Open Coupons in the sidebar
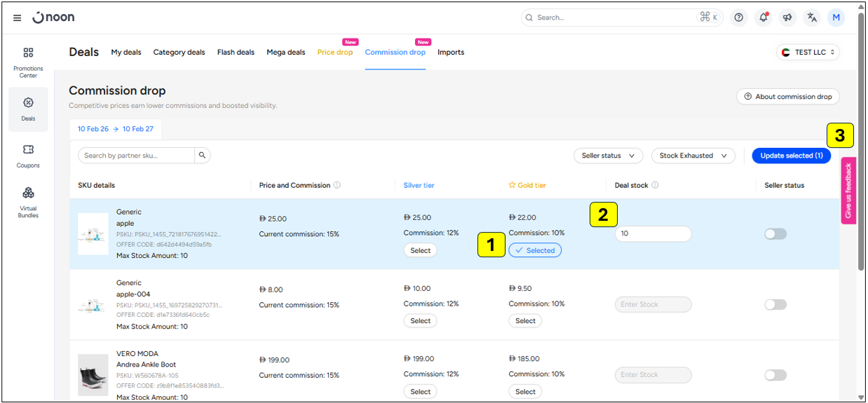This screenshot has height=403, width=868. tap(28, 156)
